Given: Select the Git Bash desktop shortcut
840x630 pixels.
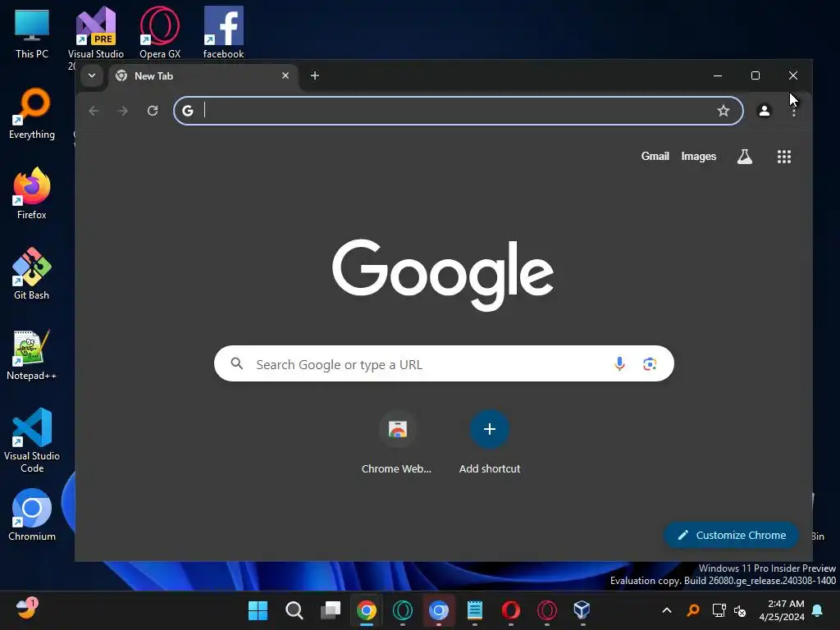Looking at the screenshot, I should 32,274.
